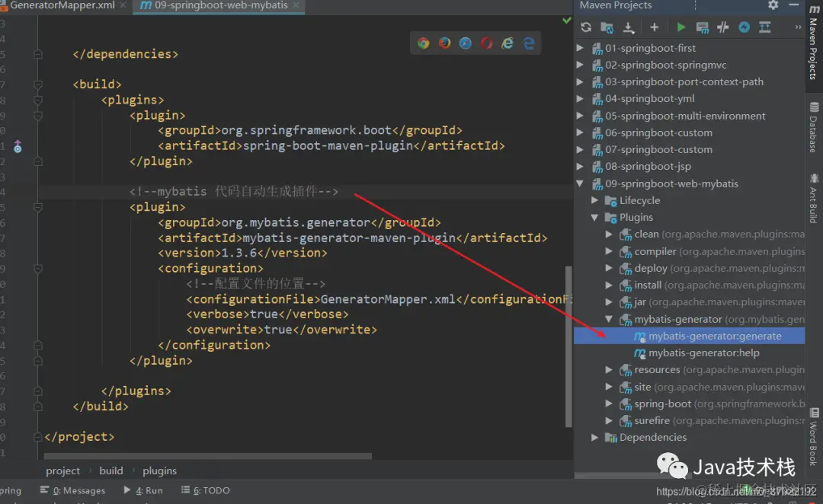This screenshot has height=504, width=823.
Task: Expand 03-springboot-port-context-path node
Action: [x=580, y=81]
